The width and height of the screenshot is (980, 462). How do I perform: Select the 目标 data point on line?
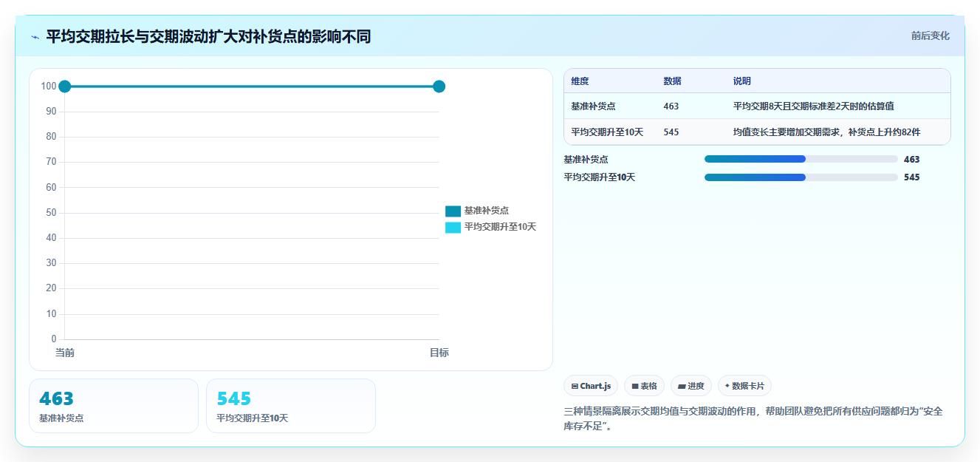click(x=439, y=86)
